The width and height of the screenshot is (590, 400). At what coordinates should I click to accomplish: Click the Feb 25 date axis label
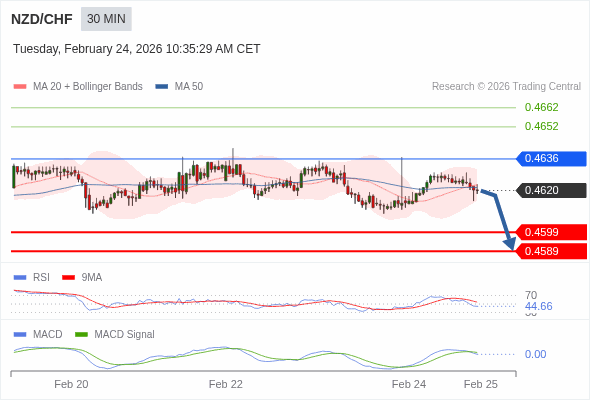pos(481,384)
